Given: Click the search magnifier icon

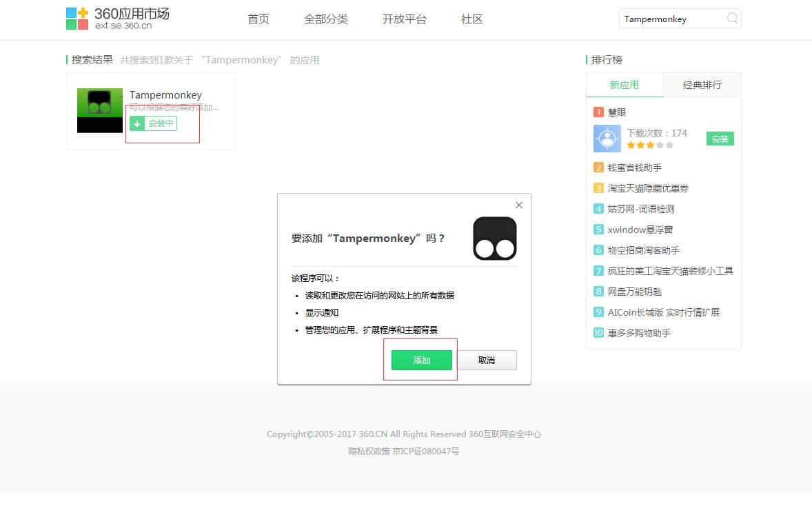Looking at the screenshot, I should [732, 19].
